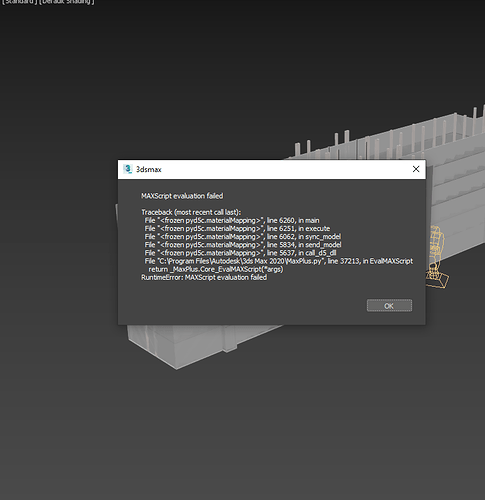Click the OK button in error dialog
This screenshot has height=500, width=485.
pos(389,306)
